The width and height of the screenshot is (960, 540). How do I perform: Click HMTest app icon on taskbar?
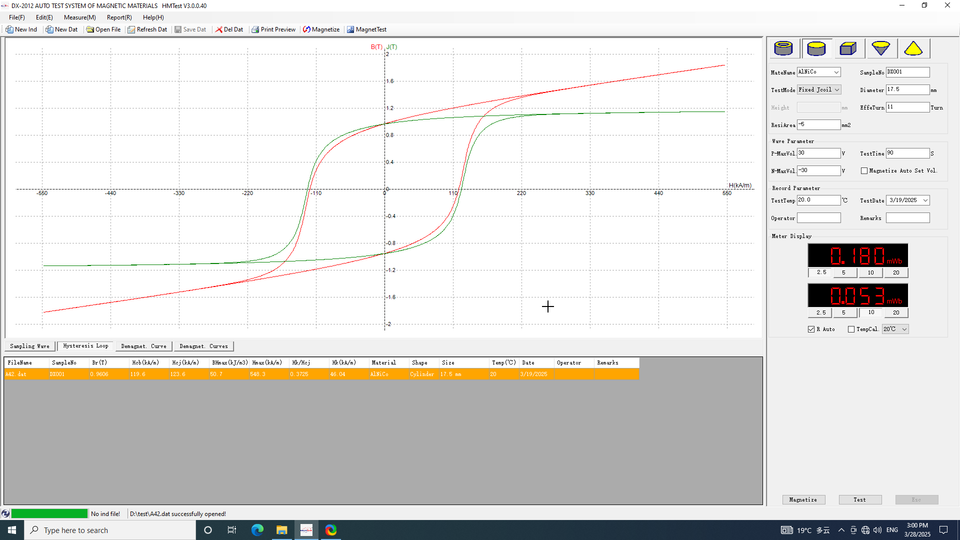(x=306, y=530)
